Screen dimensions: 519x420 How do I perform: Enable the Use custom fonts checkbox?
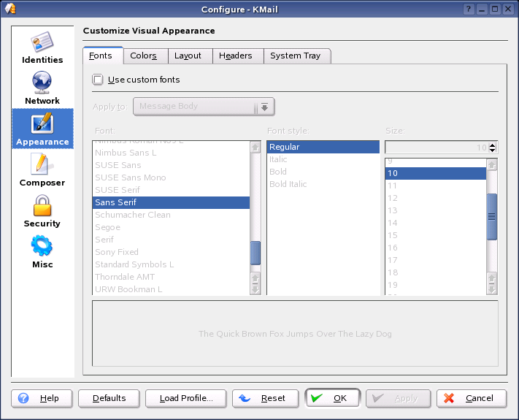coord(99,80)
